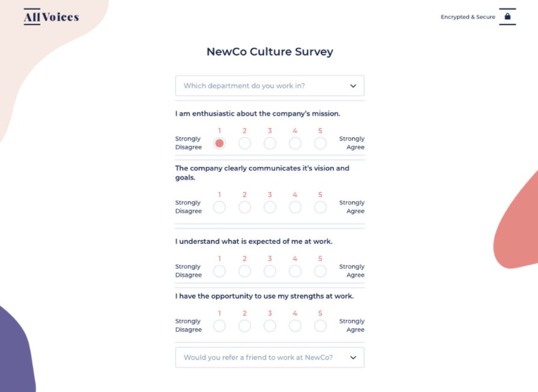This screenshot has width=538, height=392.
Task: Choose rating 4 for vision and goals communication
Action: tap(295, 207)
